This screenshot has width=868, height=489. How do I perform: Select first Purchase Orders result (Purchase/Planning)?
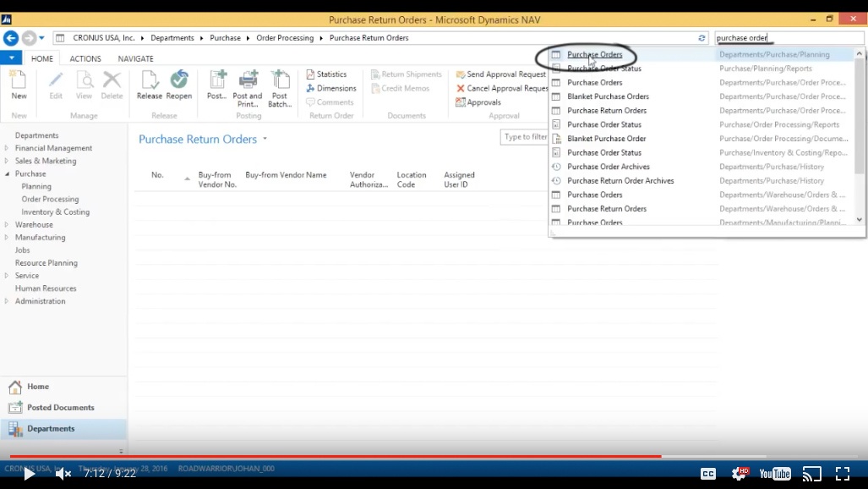(x=594, y=54)
